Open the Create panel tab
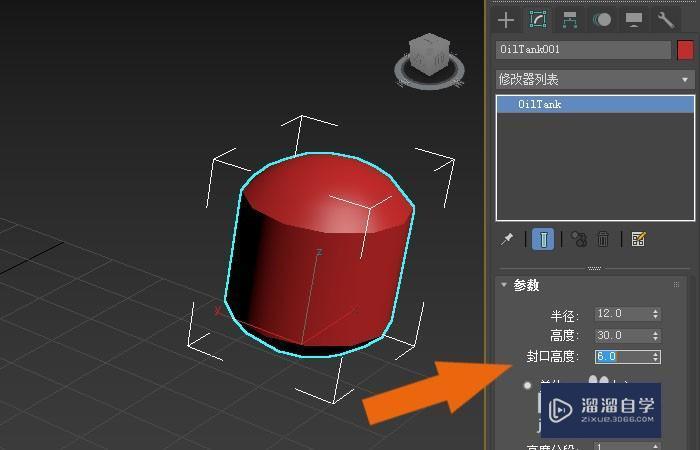Viewport: 700px width, 450px height. 506,20
